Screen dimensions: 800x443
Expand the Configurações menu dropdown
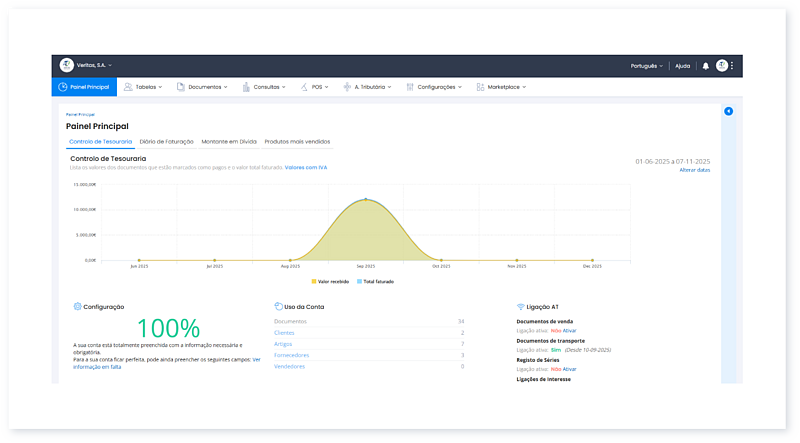435,87
